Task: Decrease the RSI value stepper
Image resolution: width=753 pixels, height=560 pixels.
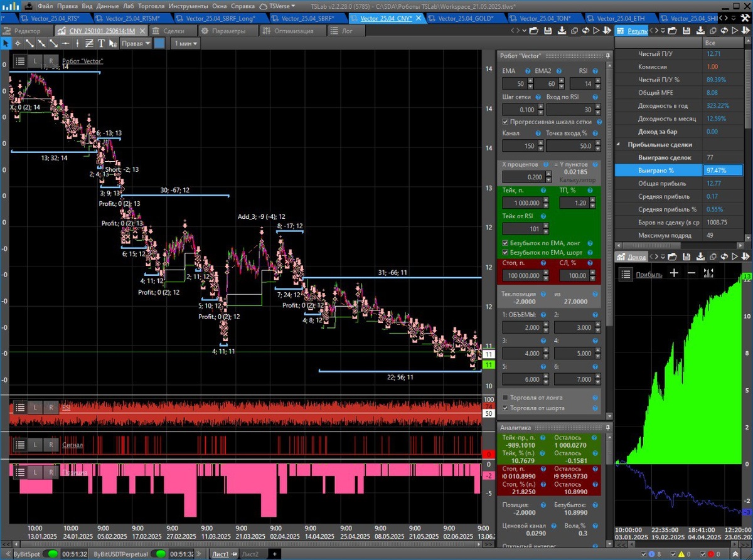Action: click(598, 87)
